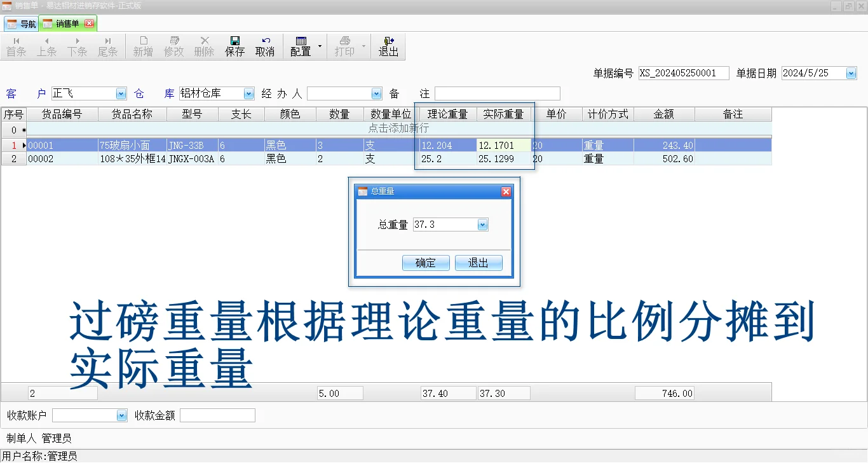The height and width of the screenshot is (463, 868).
Task: Switch to the 导航 tab
Action: [21, 23]
